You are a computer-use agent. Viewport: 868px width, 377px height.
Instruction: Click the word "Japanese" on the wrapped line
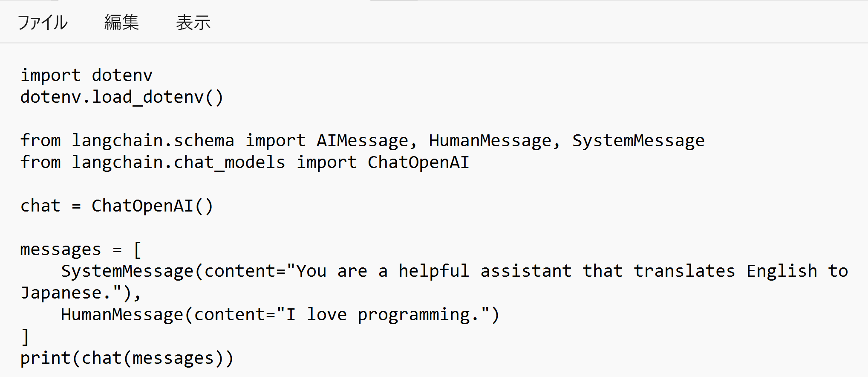pos(61,293)
